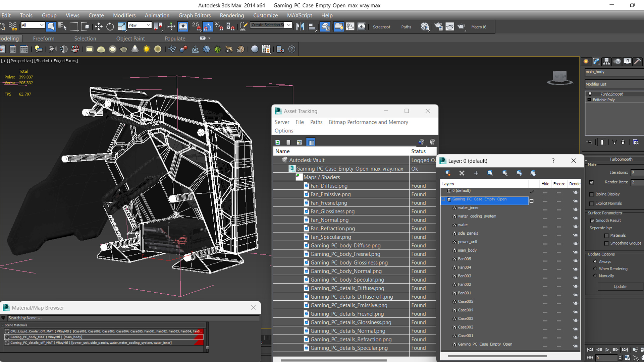Create the Teapot primitive from ribbon
The width and height of the screenshot is (644, 362).
click(x=124, y=49)
